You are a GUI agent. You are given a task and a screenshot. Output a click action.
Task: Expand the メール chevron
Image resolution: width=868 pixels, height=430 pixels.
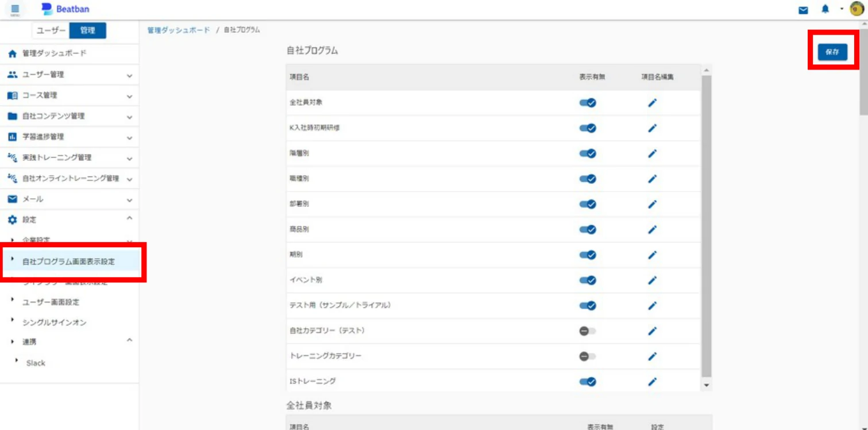click(129, 200)
